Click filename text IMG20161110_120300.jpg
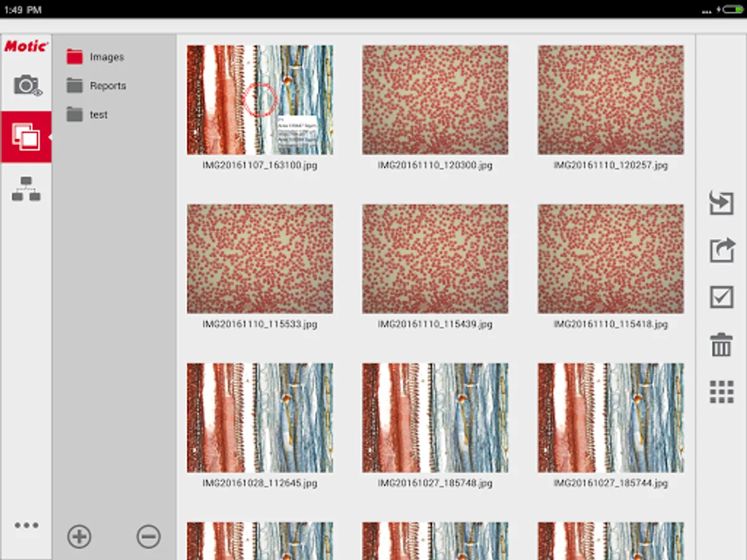The height and width of the screenshot is (560, 747). pyautogui.click(x=435, y=166)
